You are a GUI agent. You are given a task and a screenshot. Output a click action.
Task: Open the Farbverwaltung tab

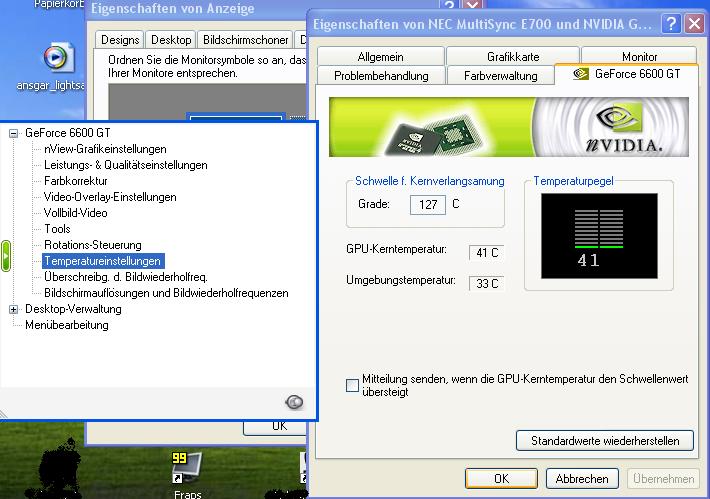[500, 76]
